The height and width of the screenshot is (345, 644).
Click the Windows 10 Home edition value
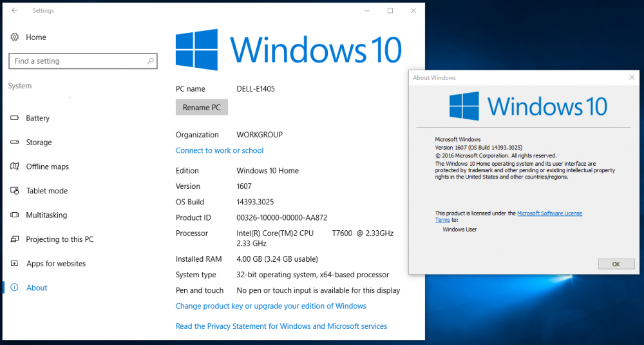click(x=267, y=171)
